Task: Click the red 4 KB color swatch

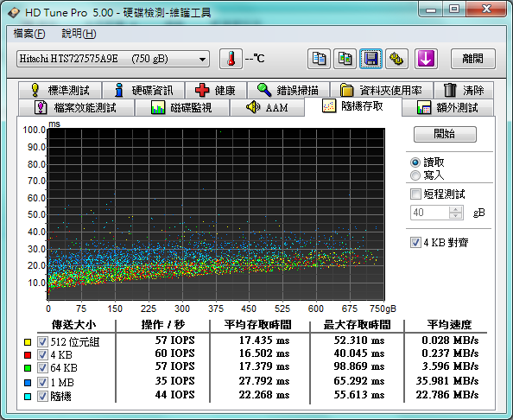Action: click(28, 355)
